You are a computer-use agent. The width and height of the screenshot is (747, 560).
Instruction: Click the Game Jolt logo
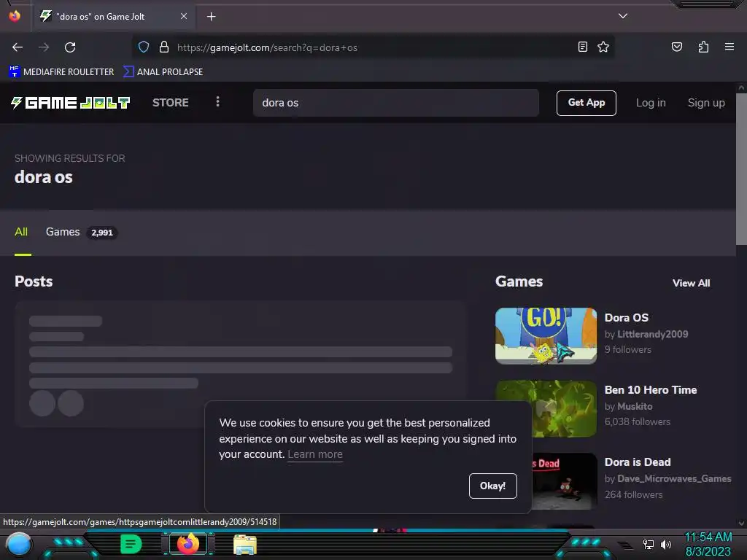[x=70, y=102]
